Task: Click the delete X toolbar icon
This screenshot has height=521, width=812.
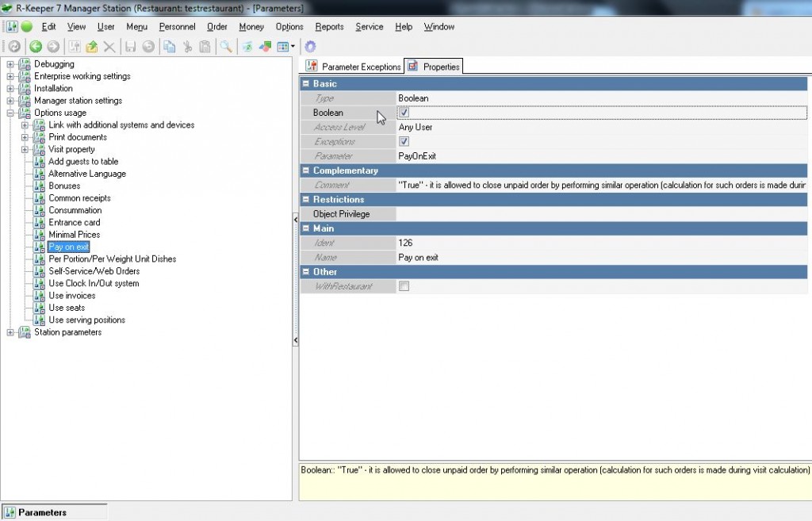Action: 109,47
